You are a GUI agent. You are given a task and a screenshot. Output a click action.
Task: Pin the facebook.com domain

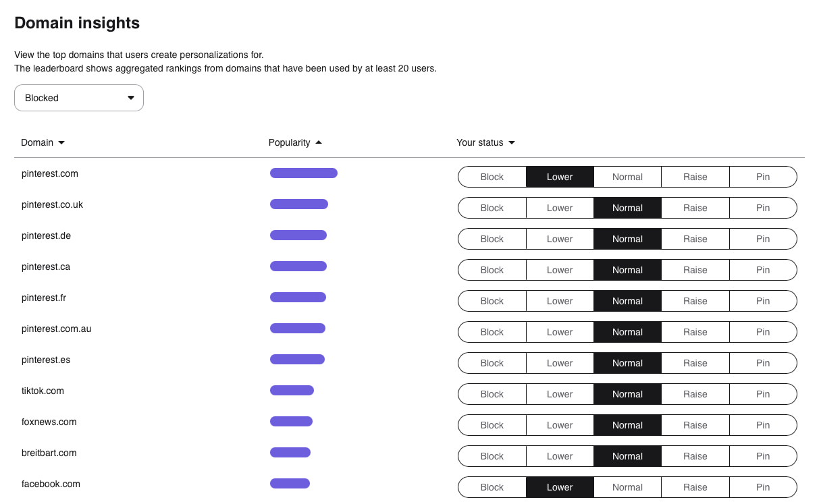pos(762,486)
